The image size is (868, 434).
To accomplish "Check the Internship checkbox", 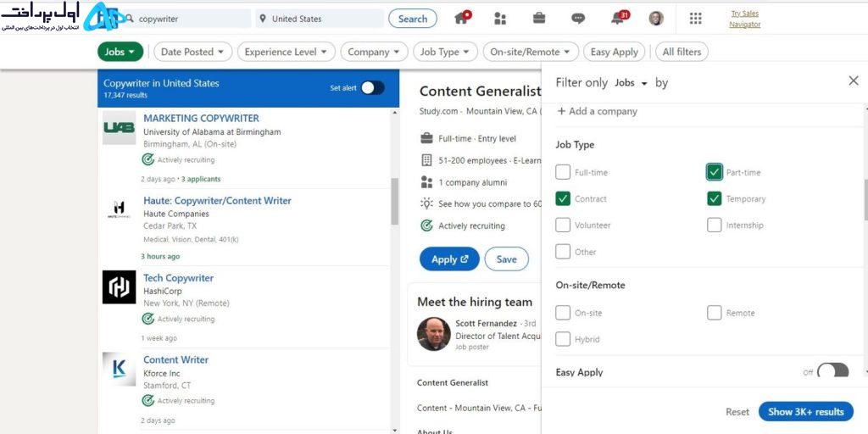I will tap(714, 225).
